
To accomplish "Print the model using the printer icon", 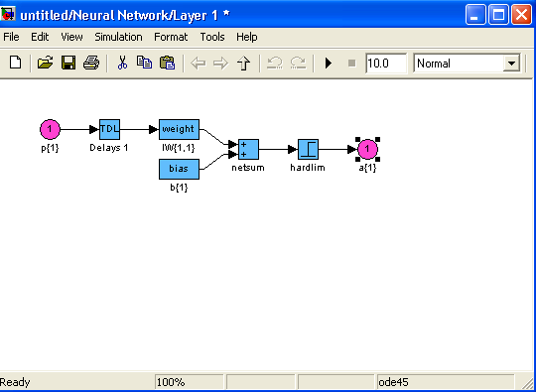I will tap(91, 63).
